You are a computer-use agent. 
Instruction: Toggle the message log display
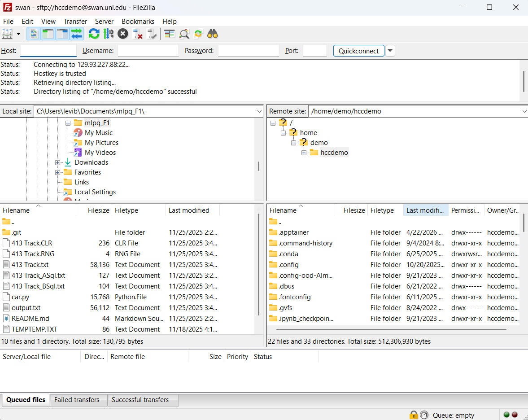[x=34, y=34]
